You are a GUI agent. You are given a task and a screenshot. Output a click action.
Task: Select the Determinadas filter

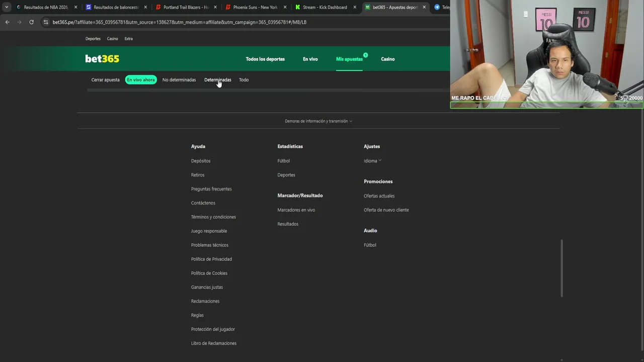(x=218, y=80)
